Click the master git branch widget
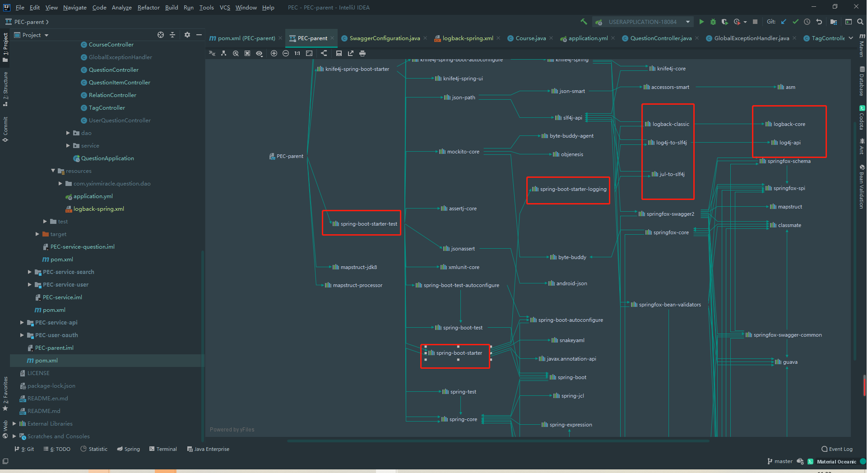Screen dimensions: 868x473 pos(780,461)
